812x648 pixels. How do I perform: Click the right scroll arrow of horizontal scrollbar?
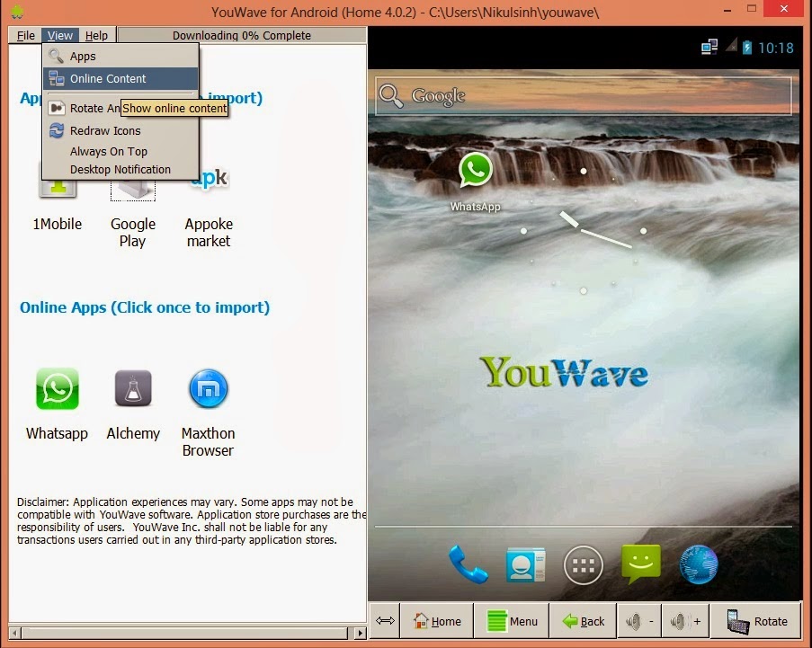(x=361, y=633)
